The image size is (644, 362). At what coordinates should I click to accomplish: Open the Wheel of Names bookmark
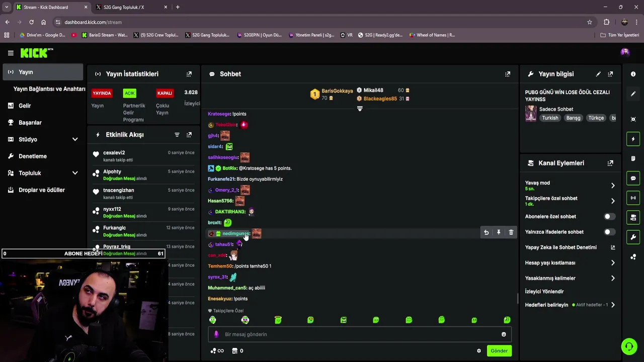point(432,35)
